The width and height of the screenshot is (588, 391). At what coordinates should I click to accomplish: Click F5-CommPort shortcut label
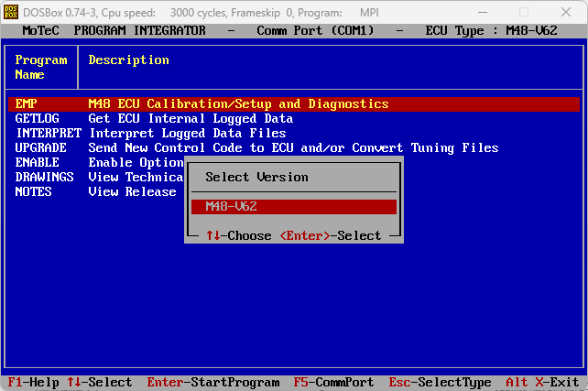coord(333,382)
